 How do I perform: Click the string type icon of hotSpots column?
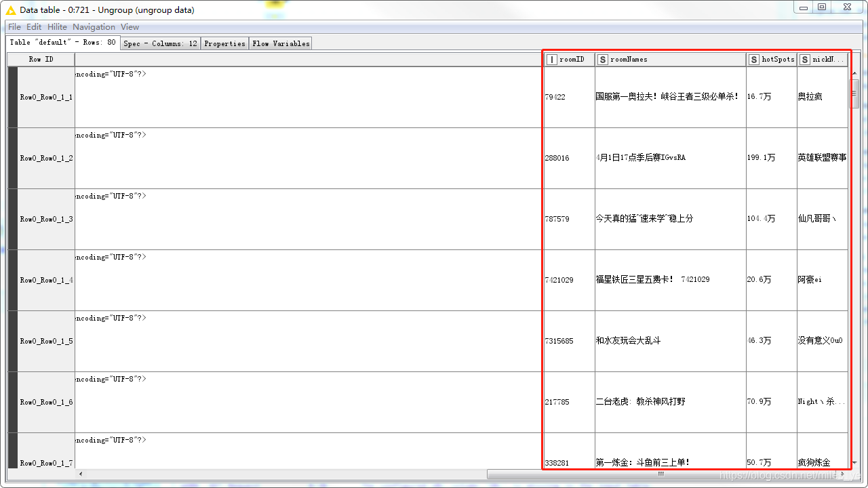tap(754, 60)
